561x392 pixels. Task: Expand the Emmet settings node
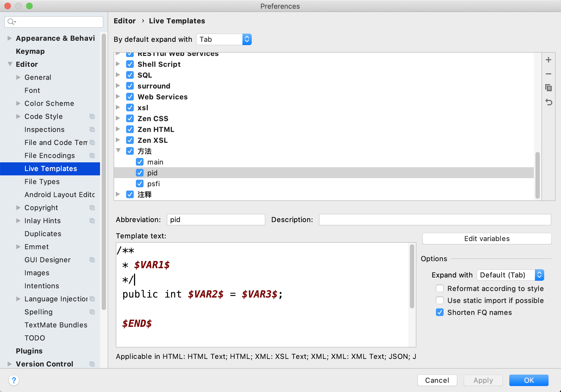(18, 247)
